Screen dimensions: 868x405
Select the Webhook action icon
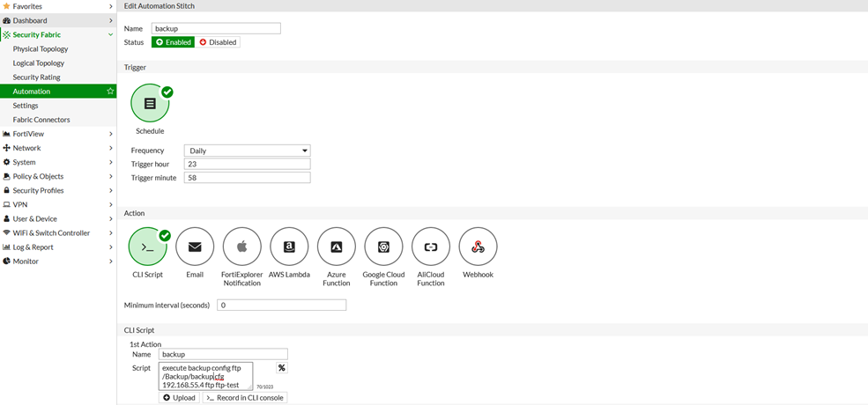[478, 247]
